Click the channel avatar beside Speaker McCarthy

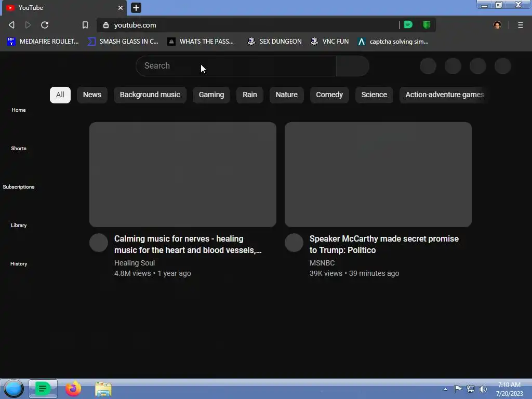click(294, 243)
